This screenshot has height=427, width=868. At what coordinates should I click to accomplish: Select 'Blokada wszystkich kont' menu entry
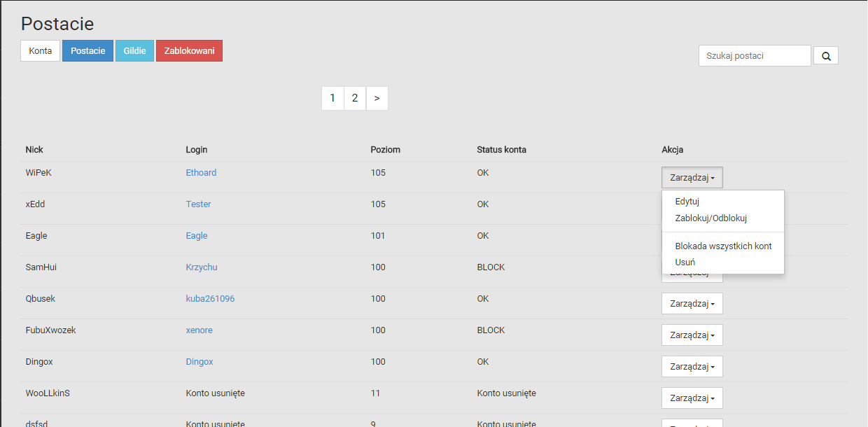pyautogui.click(x=723, y=246)
